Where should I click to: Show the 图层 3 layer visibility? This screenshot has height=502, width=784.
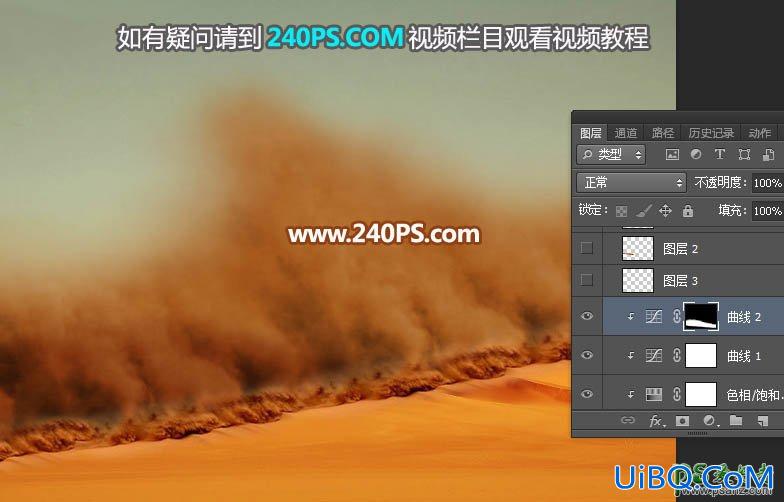click(x=586, y=280)
